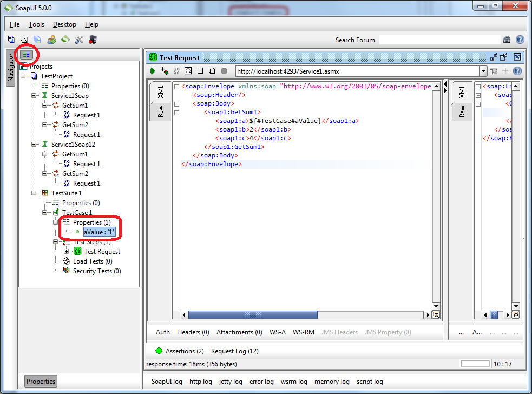Switch to the Auth tab
Viewport: 532px width, 394px height.
coord(163,332)
